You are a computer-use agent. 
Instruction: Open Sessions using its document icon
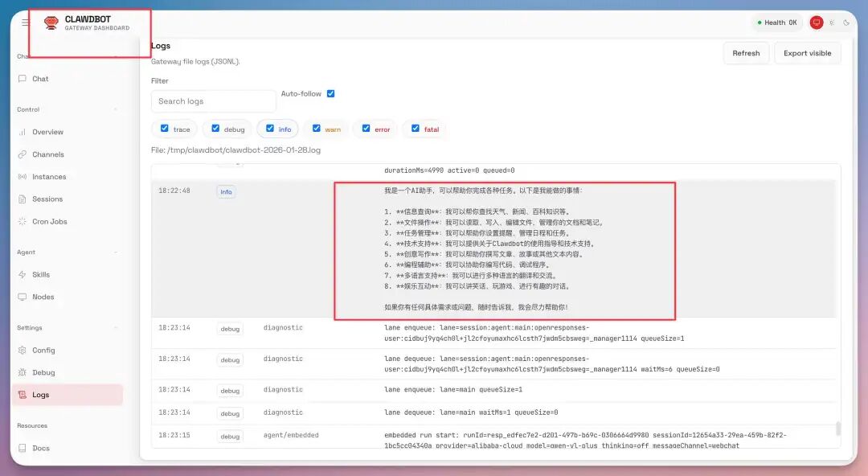pyautogui.click(x=22, y=199)
